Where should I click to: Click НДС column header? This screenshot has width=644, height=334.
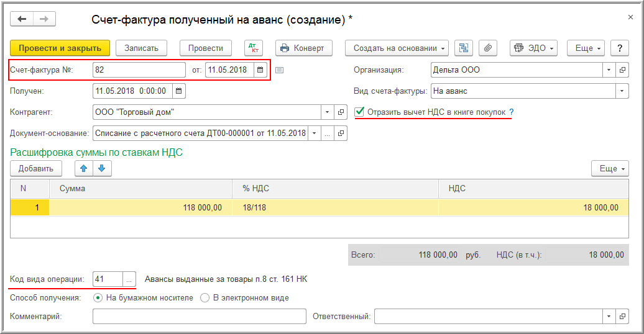(533, 188)
